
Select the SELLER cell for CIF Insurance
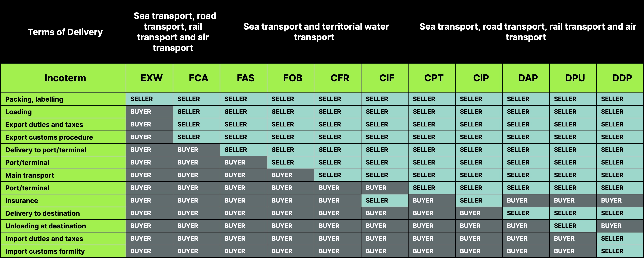pos(377,200)
